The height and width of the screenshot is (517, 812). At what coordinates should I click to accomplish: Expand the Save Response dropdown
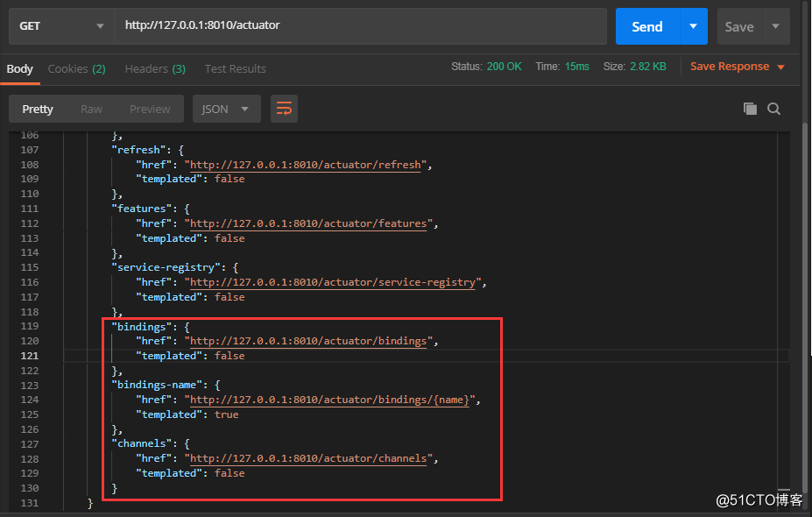click(x=781, y=67)
